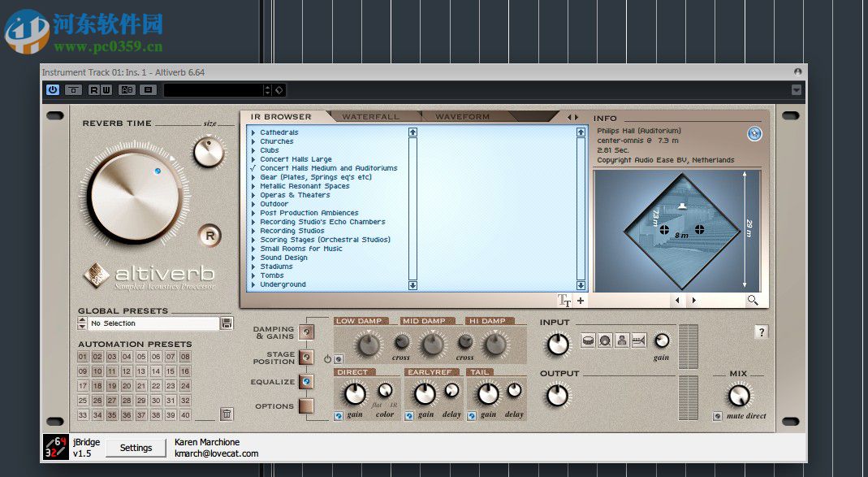Select automation preset slot 01
Image resolution: width=868 pixels, height=477 pixels.
coord(84,356)
